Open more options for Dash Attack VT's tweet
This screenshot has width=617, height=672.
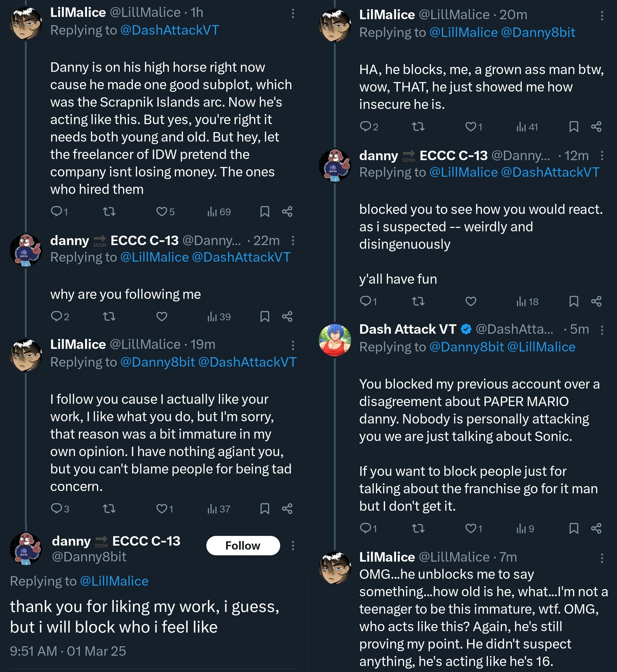coord(602,330)
